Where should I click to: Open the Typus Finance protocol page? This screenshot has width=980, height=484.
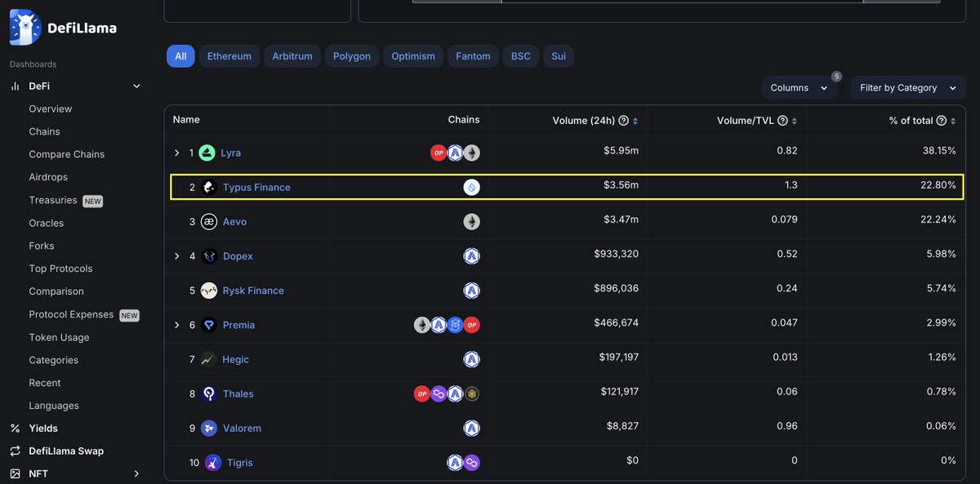(254, 186)
